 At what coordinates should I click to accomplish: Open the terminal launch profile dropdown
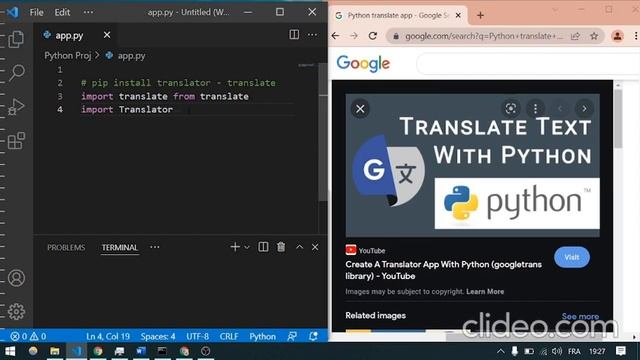point(247,247)
